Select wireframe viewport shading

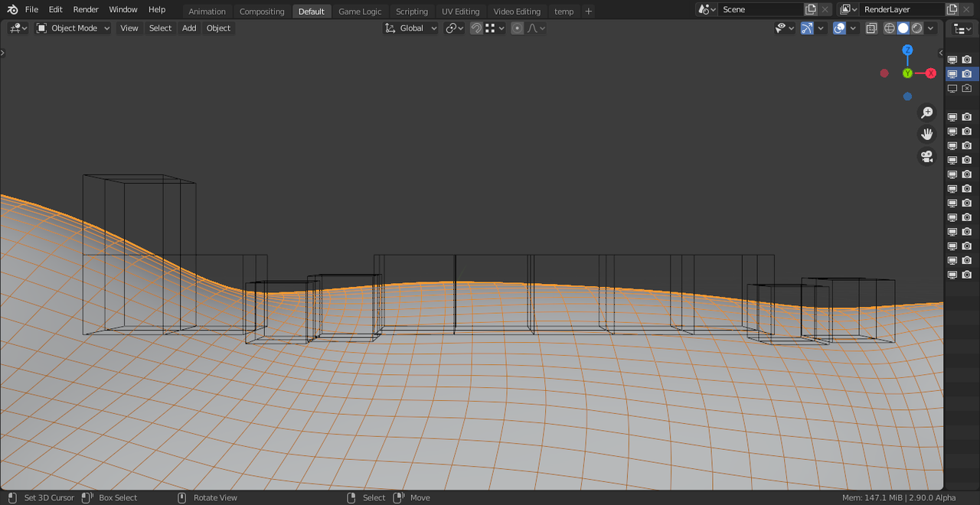[x=890, y=28]
